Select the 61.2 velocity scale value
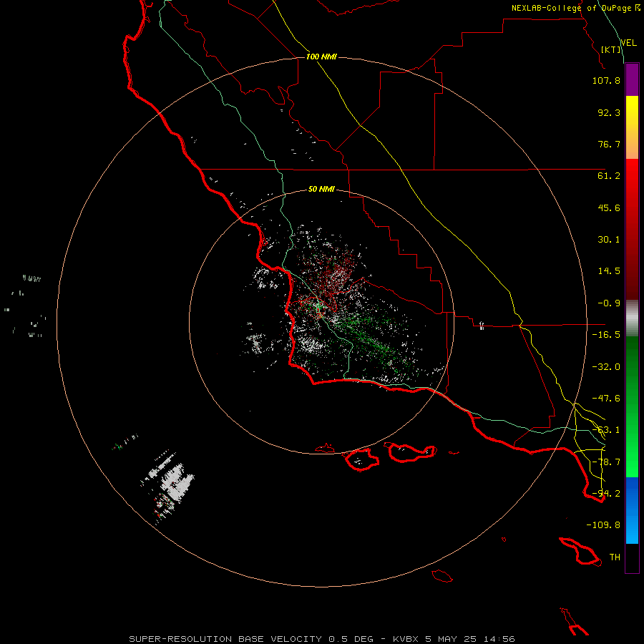644x644 pixels. [x=609, y=176]
